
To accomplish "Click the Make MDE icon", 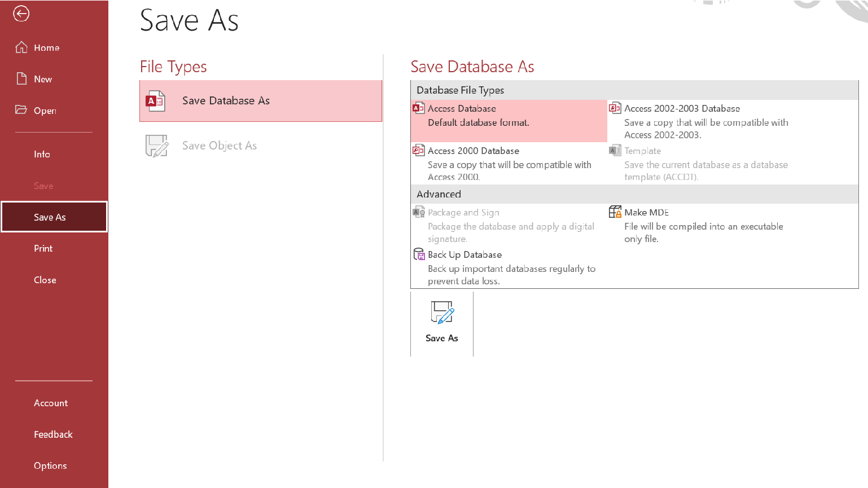I will [615, 212].
